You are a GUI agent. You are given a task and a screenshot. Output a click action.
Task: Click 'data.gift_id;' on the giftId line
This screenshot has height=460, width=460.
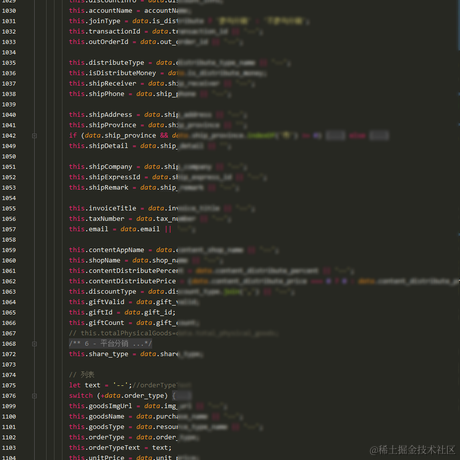tap(150, 312)
